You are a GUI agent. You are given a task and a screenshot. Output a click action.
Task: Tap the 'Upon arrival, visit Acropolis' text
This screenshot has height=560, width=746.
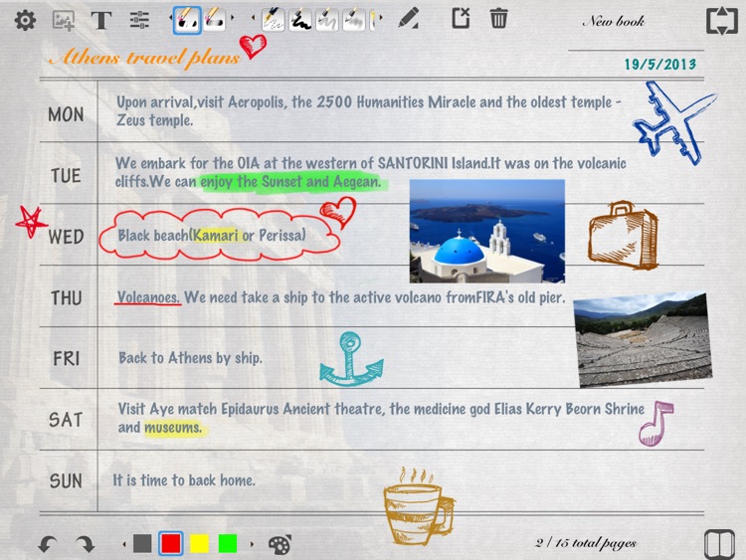click(369, 110)
